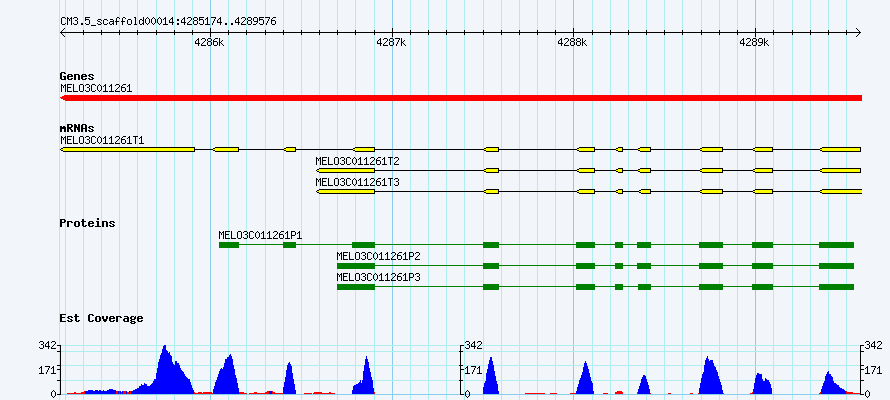890x400 pixels.
Task: Click the 4287k ruler label
Action: click(x=391, y=43)
